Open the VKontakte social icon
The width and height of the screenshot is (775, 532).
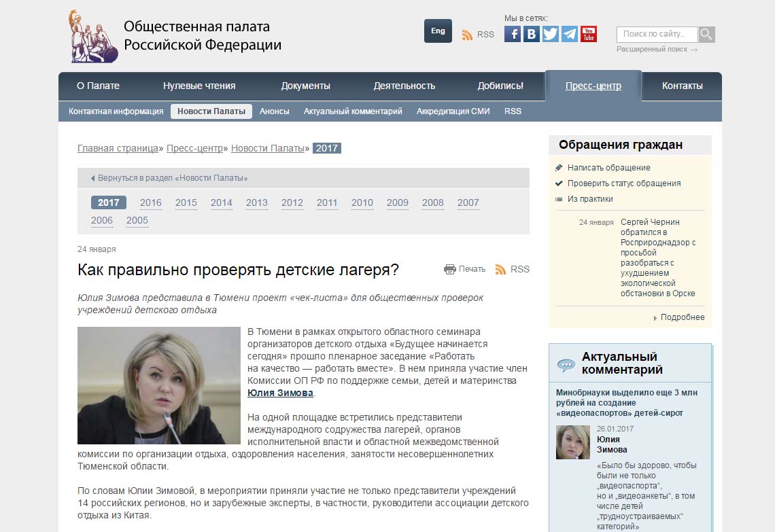[x=532, y=34]
